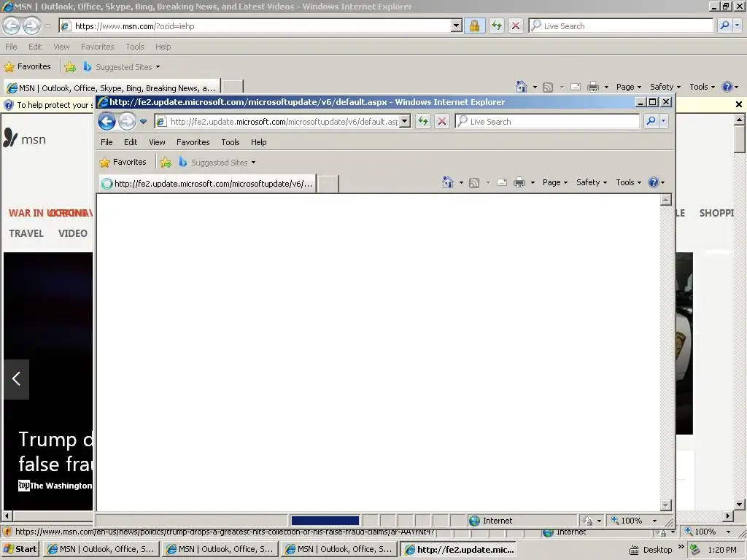This screenshot has width=747, height=560.
Task: Click vertical scrollbar thumb in MSN window
Action: click(x=740, y=139)
